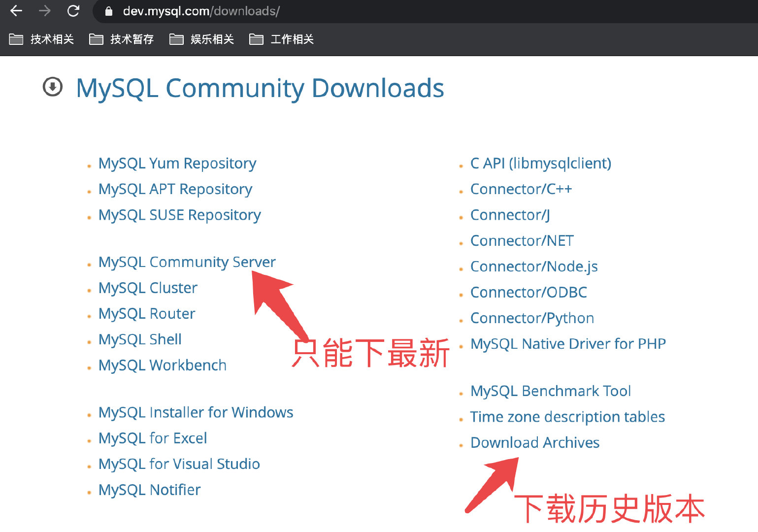Open the Connector/Python link
The height and width of the screenshot is (532, 758).
tap(532, 318)
